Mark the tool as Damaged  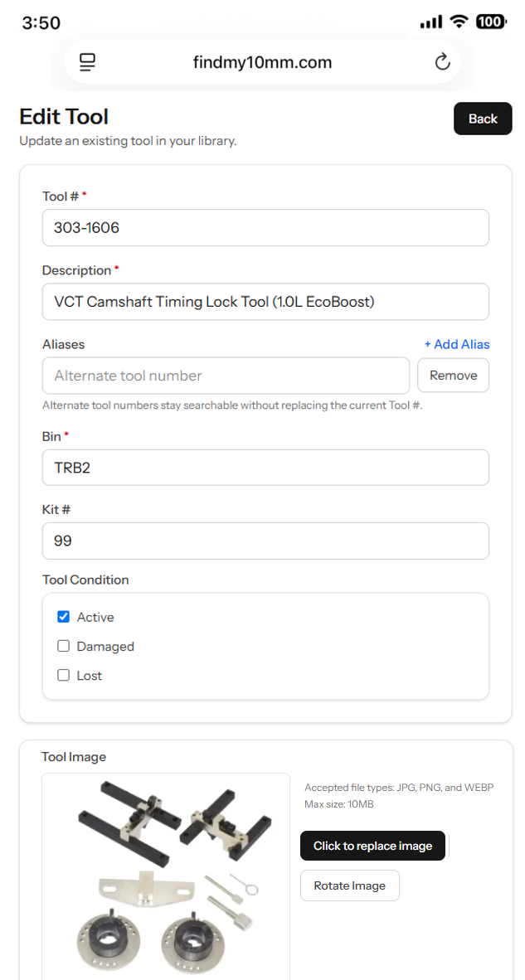click(x=63, y=646)
